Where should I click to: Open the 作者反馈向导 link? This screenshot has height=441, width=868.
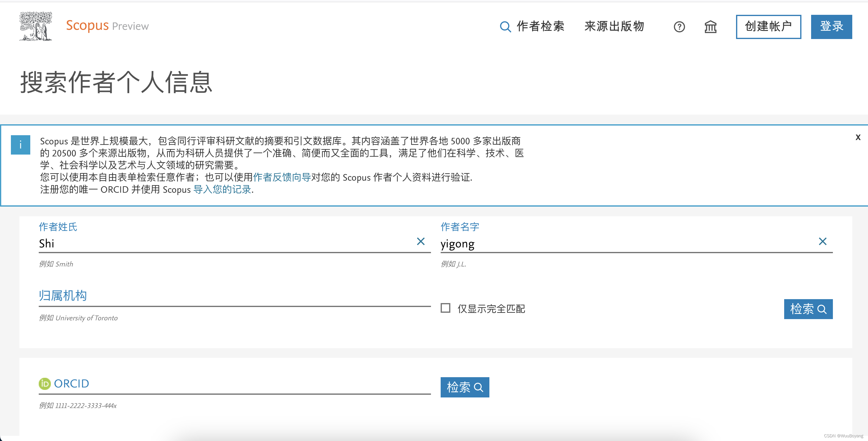point(282,177)
